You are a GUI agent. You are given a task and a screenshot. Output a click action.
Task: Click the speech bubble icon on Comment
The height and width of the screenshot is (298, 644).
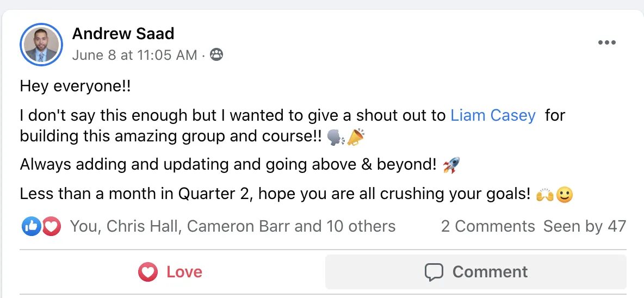point(434,272)
